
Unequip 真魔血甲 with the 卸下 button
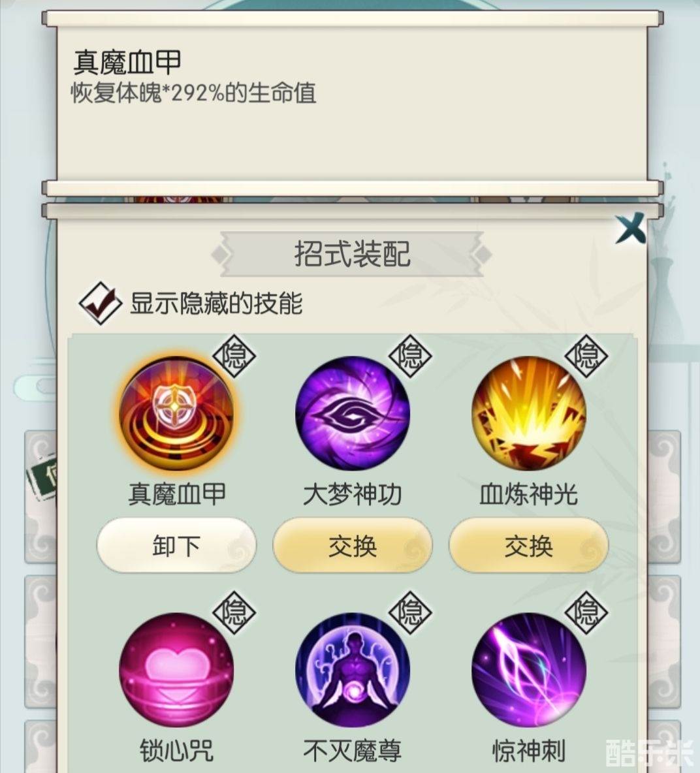tap(176, 545)
